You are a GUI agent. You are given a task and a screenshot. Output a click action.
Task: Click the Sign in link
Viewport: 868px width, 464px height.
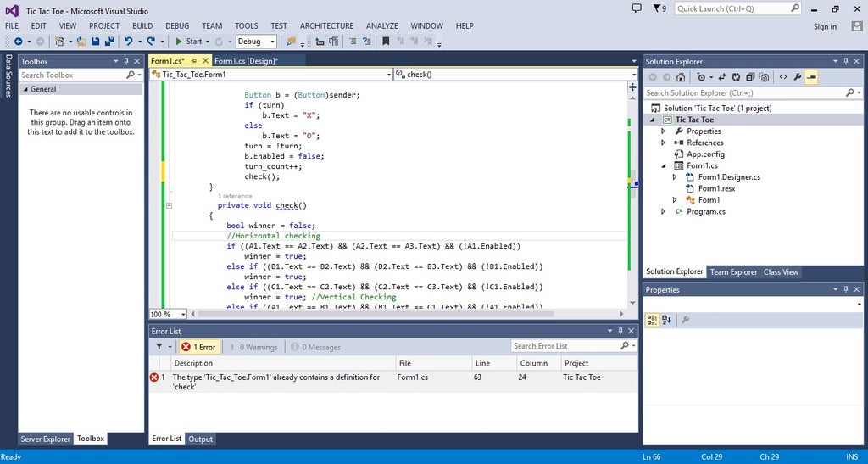pos(825,26)
